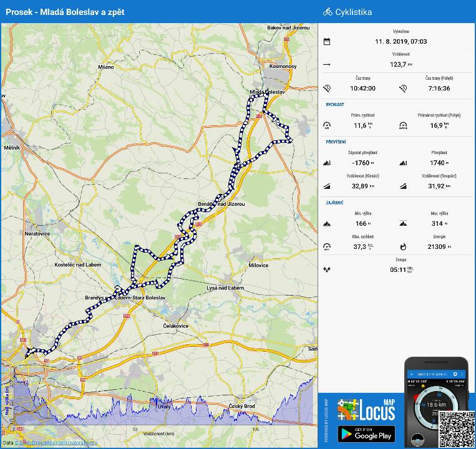Click the Locus Map logo
The width and height of the screenshot is (476, 449).
(366, 408)
